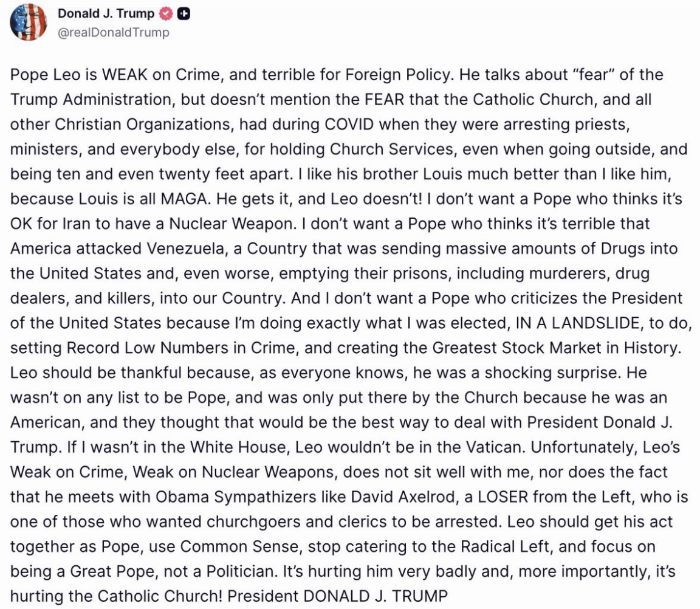The image size is (700, 609).
Task: Click the opening words "Pope Leo is WEAK"
Action: 78,75
